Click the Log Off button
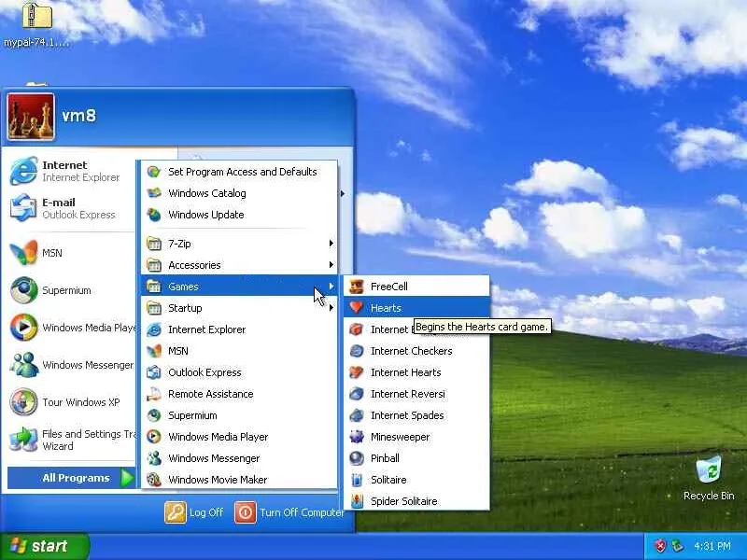 (x=194, y=512)
